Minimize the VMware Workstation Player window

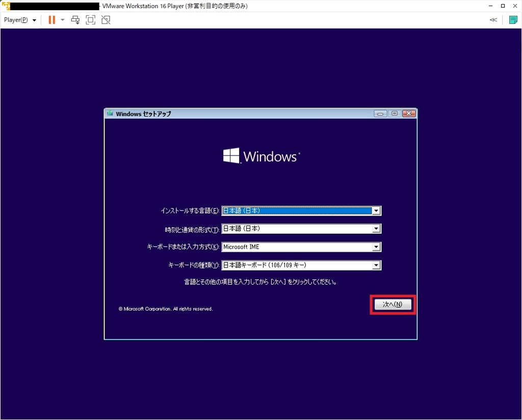491,6
